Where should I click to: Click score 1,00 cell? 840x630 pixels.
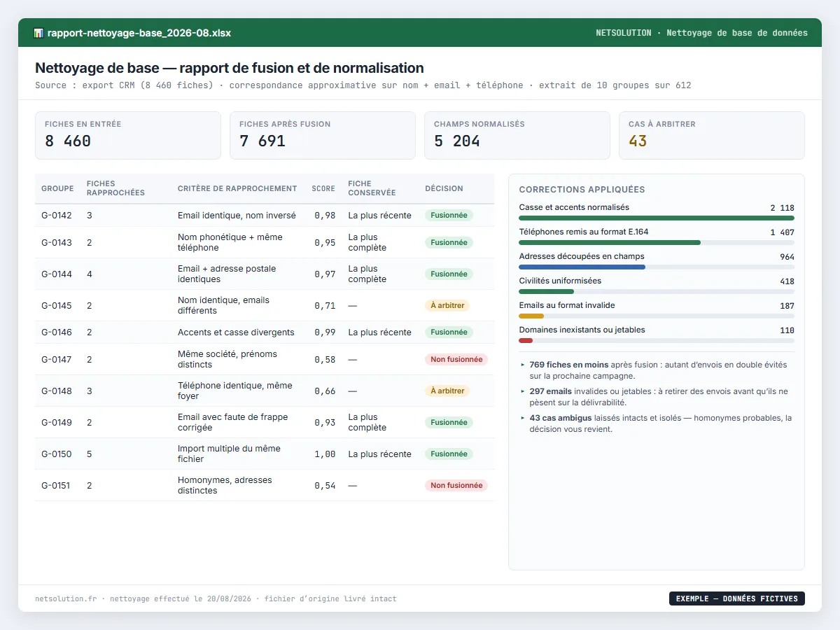click(325, 454)
